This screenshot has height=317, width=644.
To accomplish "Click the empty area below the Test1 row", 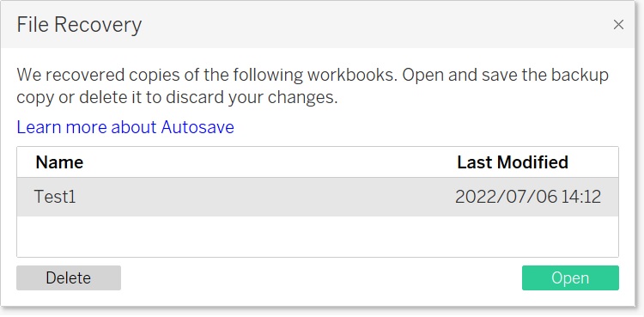I will point(318,236).
